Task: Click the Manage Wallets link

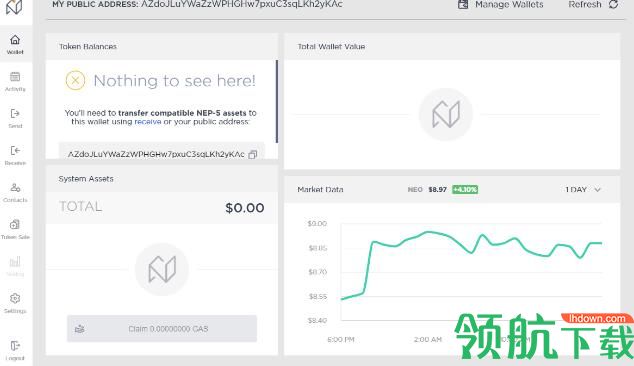Action: (x=509, y=4)
